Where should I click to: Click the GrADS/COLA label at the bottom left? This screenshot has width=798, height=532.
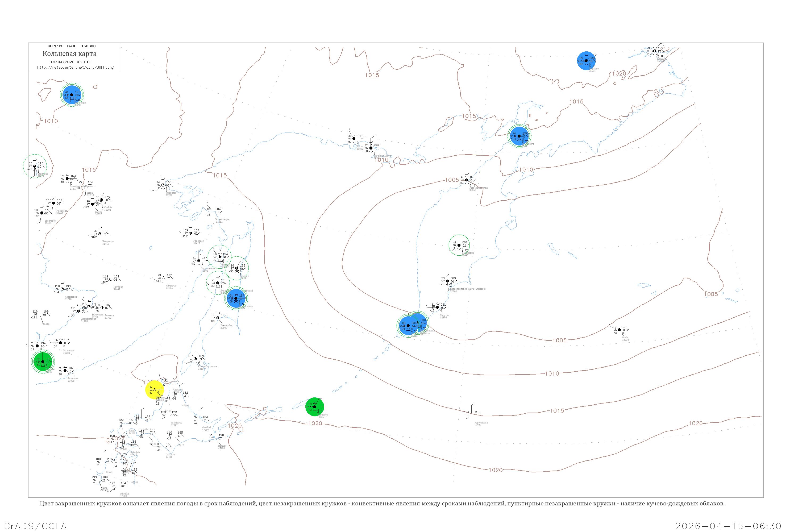(x=35, y=526)
